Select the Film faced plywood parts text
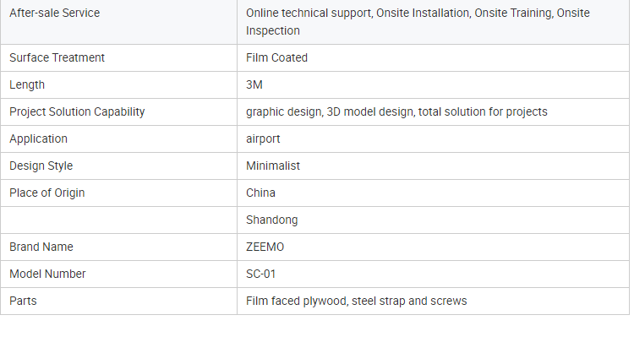This screenshot has width=634, height=364. (x=356, y=302)
